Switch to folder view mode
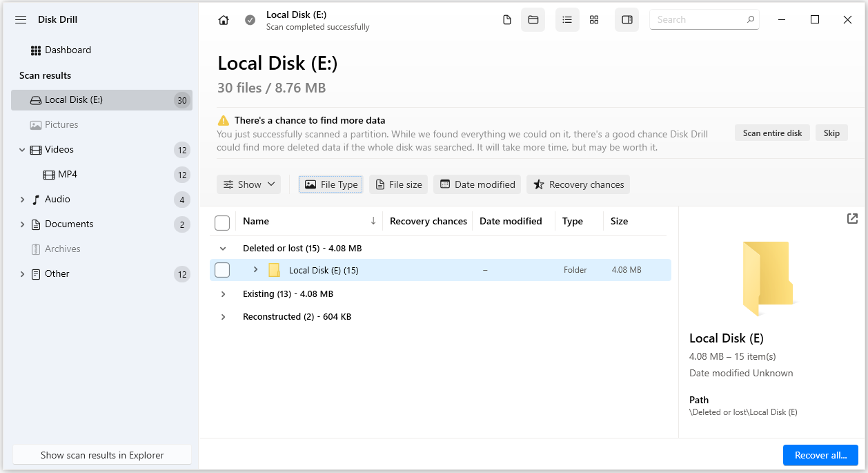Screen dimensions: 868x473 [x=533, y=19]
